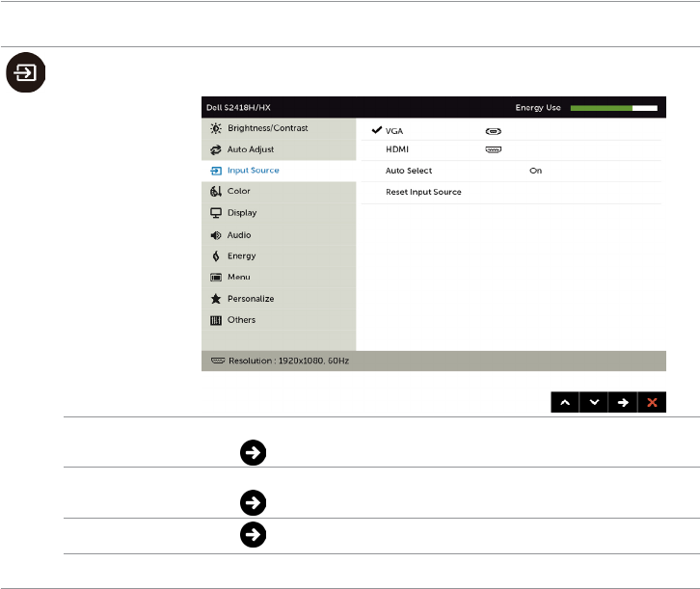This screenshot has width=700, height=589.
Task: Open the Color menu
Action: point(279,192)
